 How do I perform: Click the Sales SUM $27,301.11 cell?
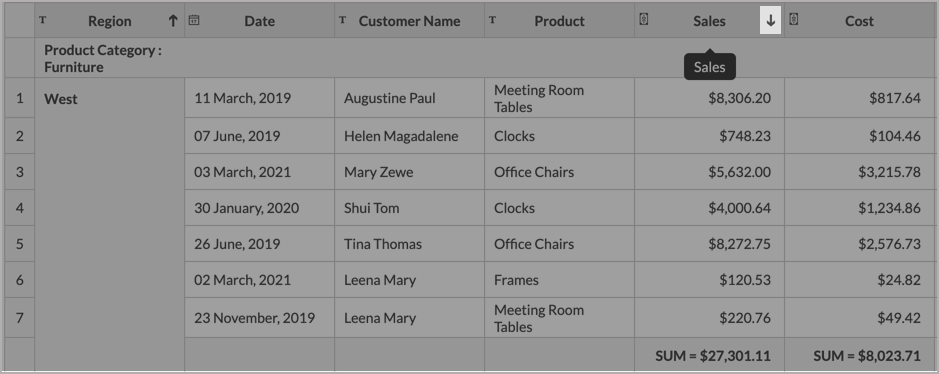click(710, 355)
